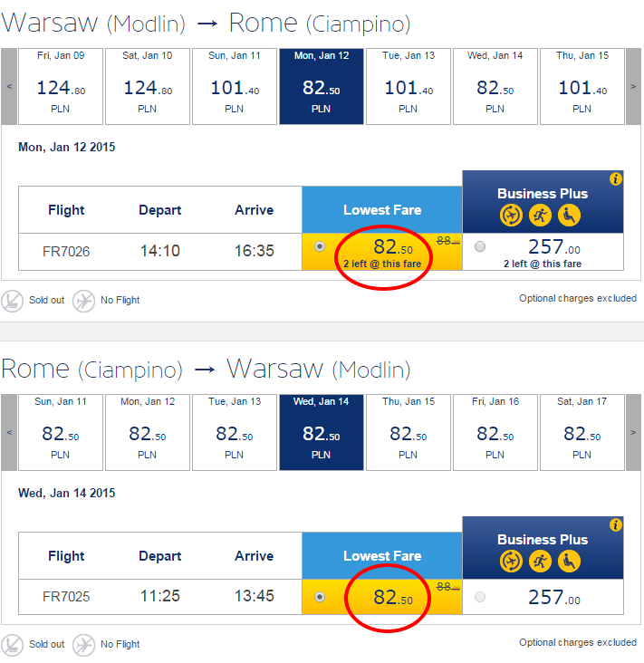644x663 pixels.
Task: Click the info icon on outbound Business Plus
Action: 616,179
